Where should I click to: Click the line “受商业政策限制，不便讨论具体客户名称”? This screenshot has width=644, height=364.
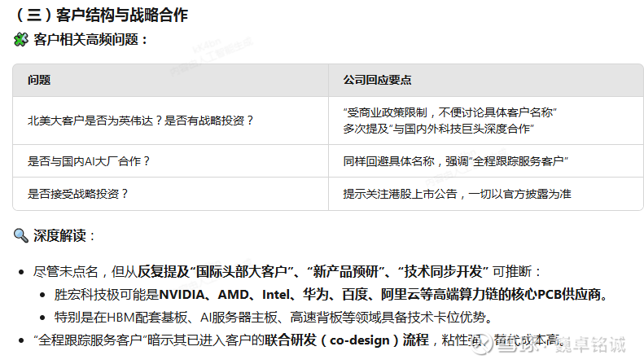pos(449,112)
